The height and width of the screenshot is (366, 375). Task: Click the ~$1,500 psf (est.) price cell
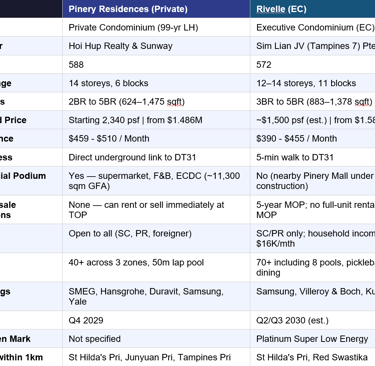313,120
